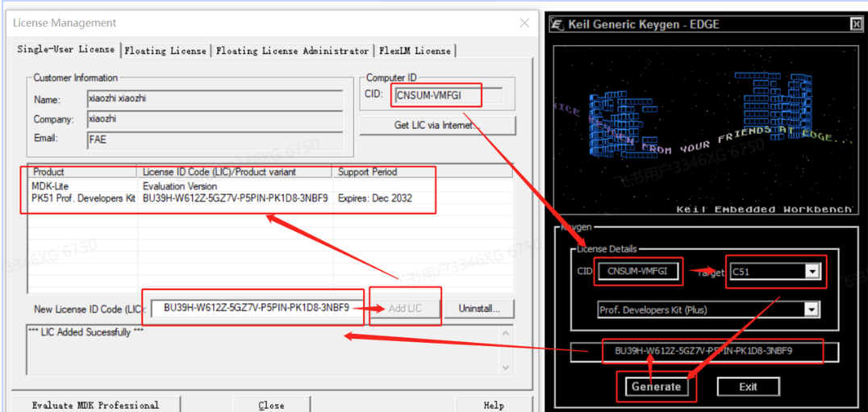Click the Computer ID CID field
Screen dimensions: 868x412
[x=449, y=96]
